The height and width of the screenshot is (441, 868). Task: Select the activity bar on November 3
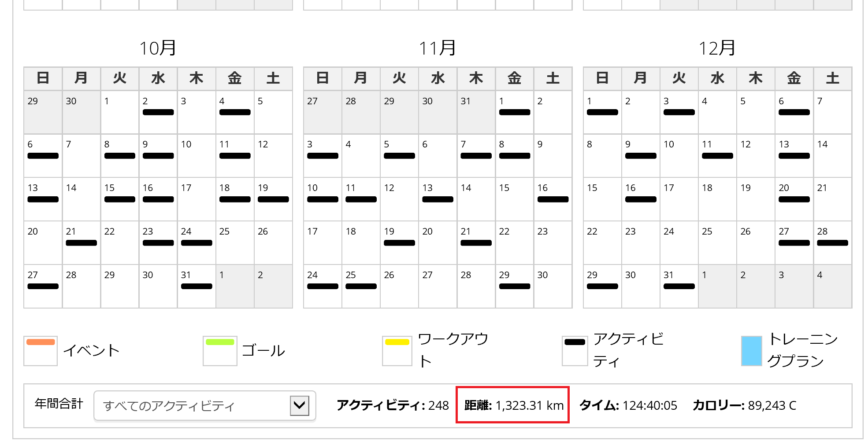coord(323,156)
